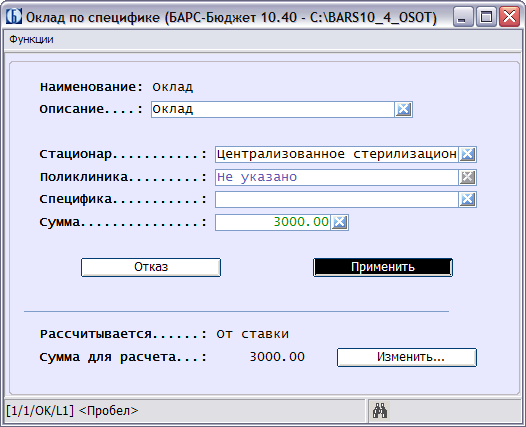
Task: Click the Наименование value text Оклад
Action: 173,87
